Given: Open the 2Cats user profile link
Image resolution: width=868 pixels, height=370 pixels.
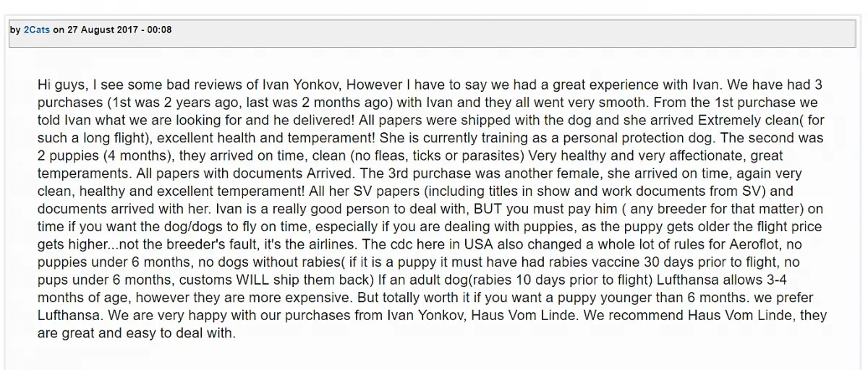Looking at the screenshot, I should tap(37, 30).
